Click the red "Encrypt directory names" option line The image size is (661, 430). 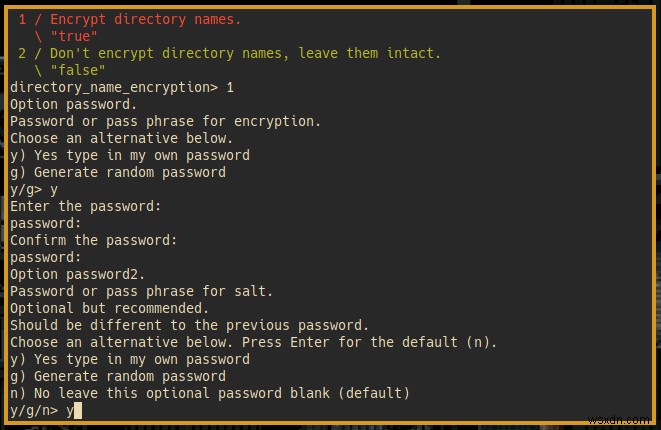138,19
